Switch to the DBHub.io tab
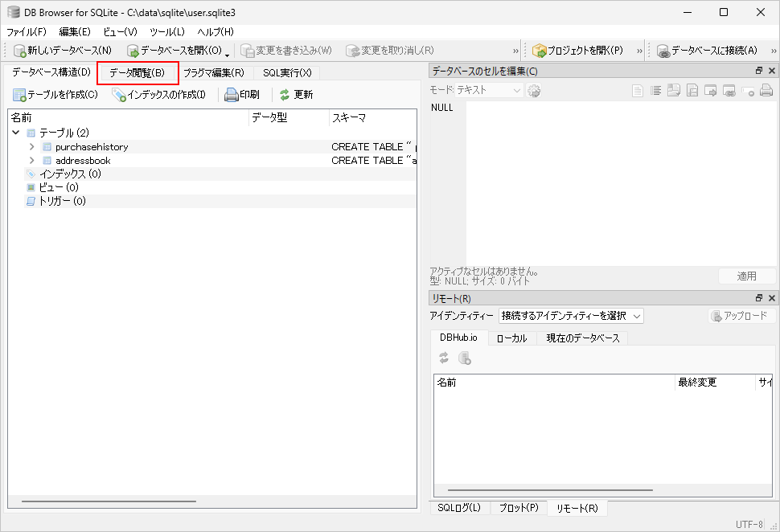The height and width of the screenshot is (532, 780). pos(458,338)
